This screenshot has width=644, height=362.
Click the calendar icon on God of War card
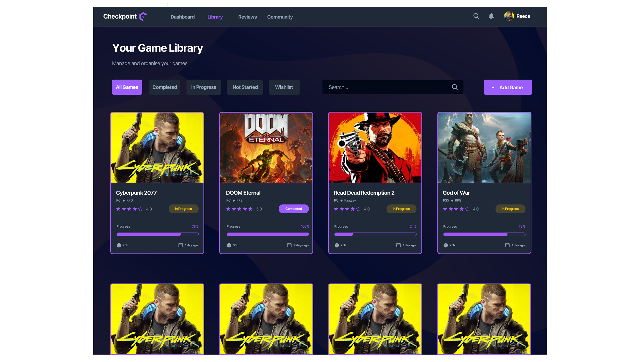(507, 245)
